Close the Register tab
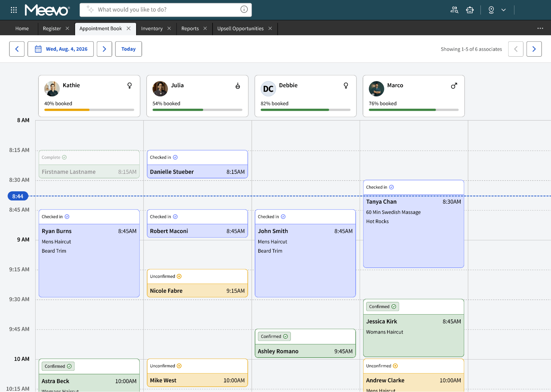The image size is (551, 392). [67, 28]
